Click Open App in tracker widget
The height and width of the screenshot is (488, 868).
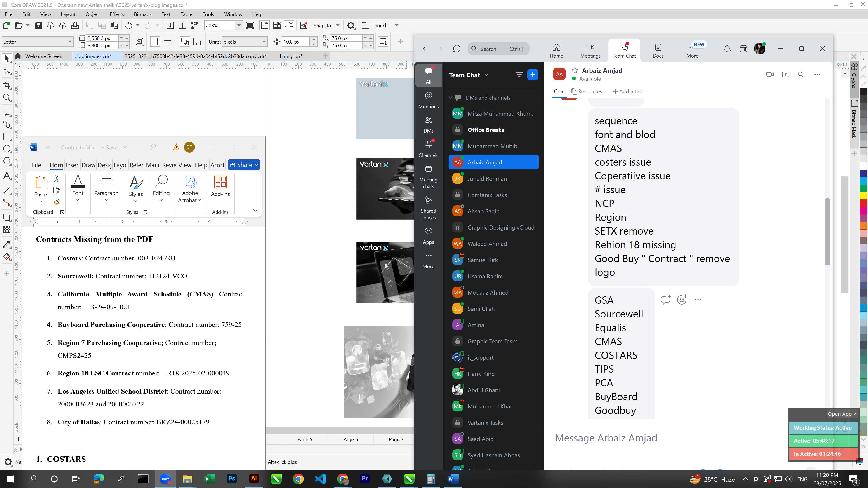click(842, 414)
